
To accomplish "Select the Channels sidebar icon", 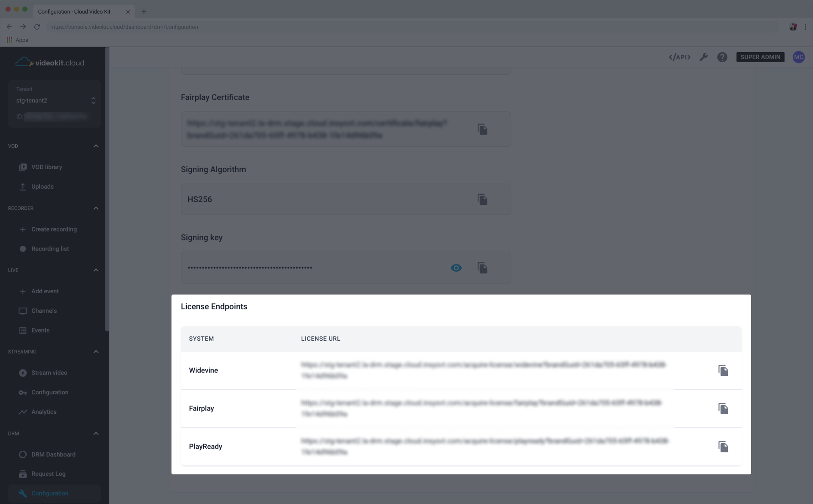I will click(22, 311).
